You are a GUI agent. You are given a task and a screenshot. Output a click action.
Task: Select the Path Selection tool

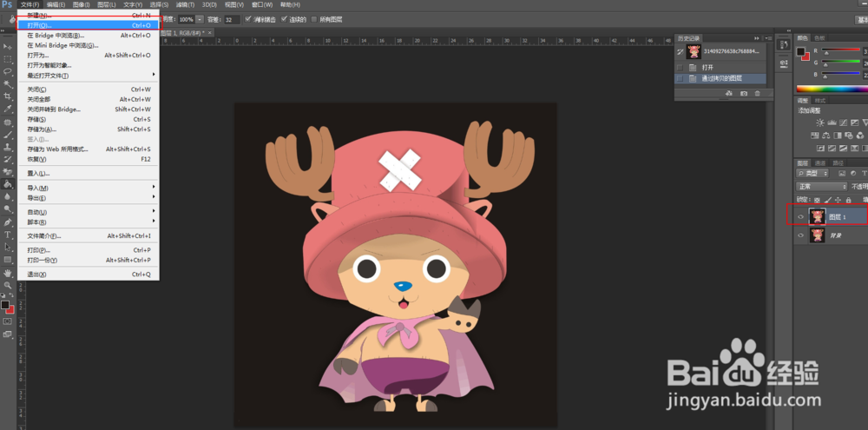(x=8, y=247)
